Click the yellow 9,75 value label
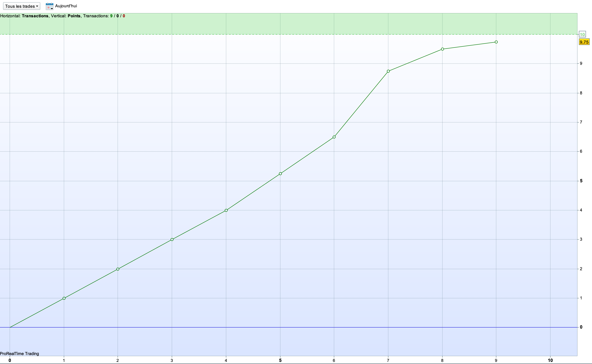The image size is (592, 364). (x=584, y=42)
